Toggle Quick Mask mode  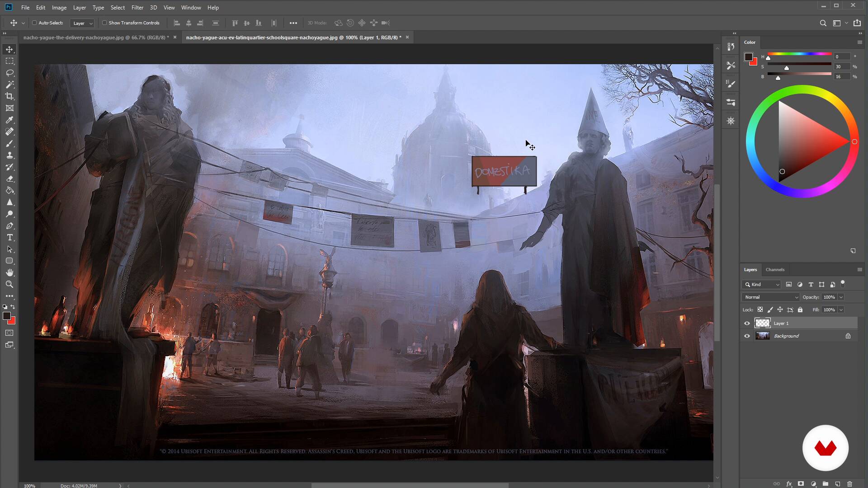9,333
